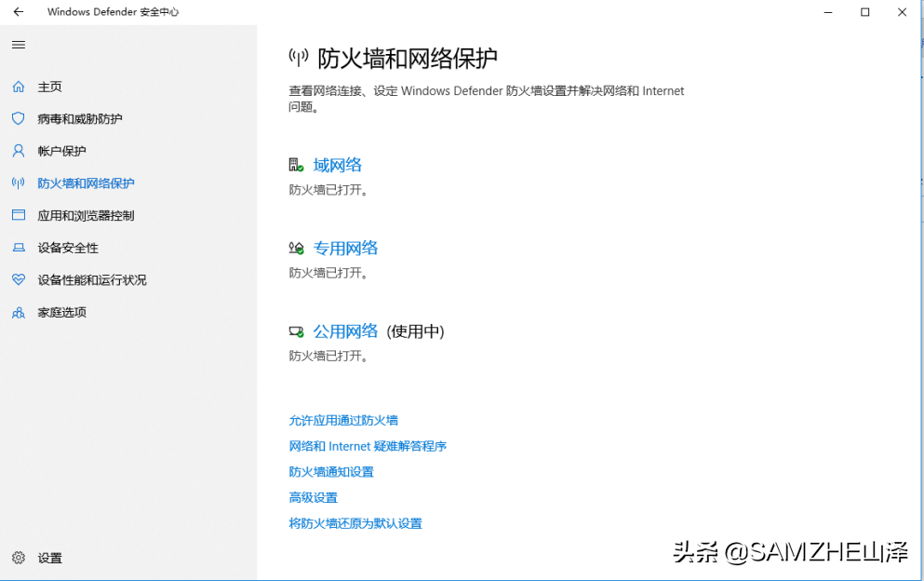Image resolution: width=924 pixels, height=581 pixels.
Task: Click the window icon for 应用和浏览器控制
Action: pos(19,215)
